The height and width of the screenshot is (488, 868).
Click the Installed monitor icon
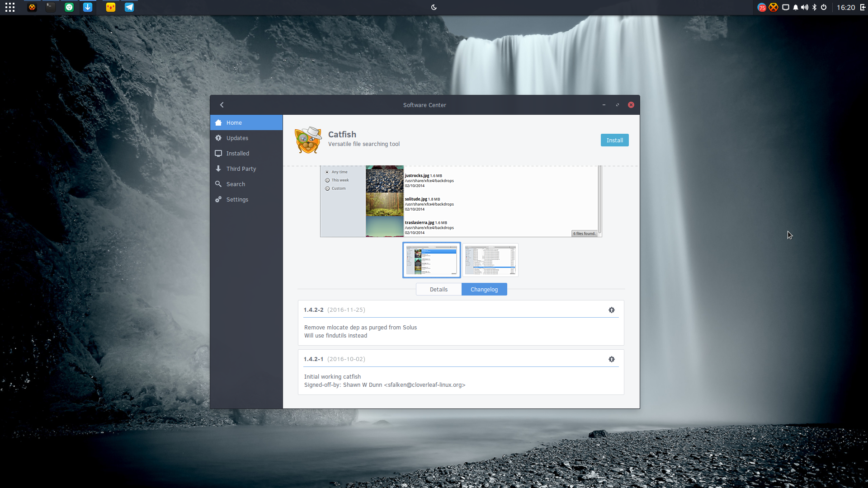[x=218, y=153]
